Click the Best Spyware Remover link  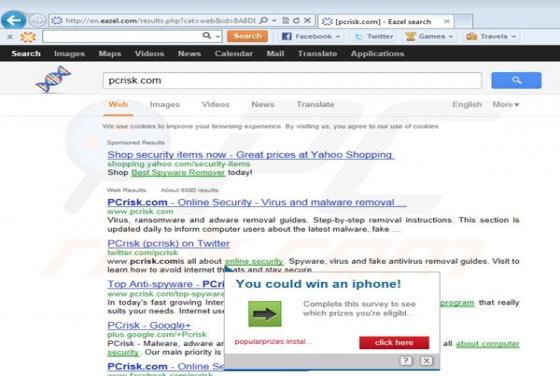(178, 172)
